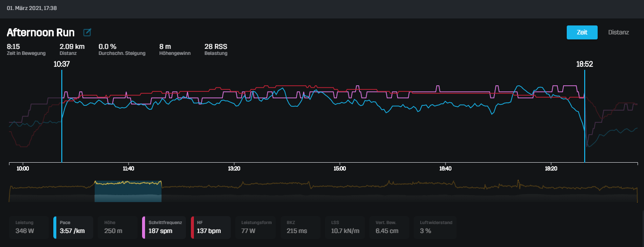The image size is (644, 247).
Task: Toggle off the HF heart rate line
Action: point(210,228)
